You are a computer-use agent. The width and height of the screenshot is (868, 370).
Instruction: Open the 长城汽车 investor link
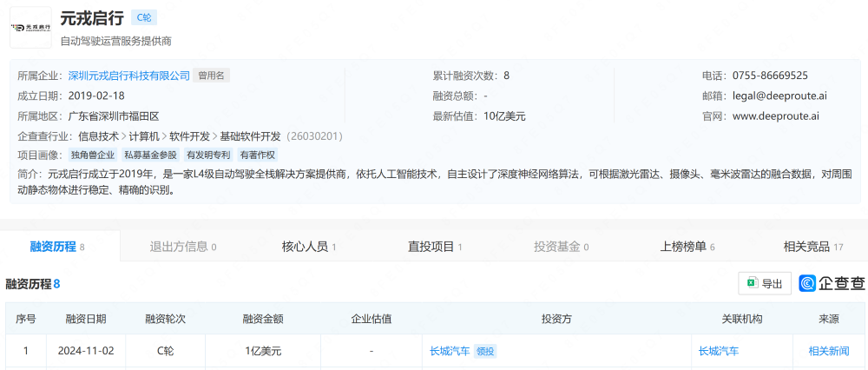450,351
